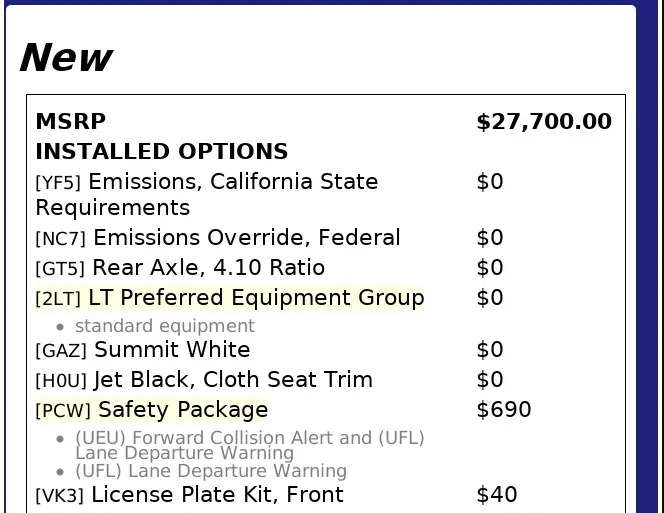Image resolution: width=664 pixels, height=513 pixels.
Task: Select the INSTALLED OPTIONS heading
Action: [162, 151]
